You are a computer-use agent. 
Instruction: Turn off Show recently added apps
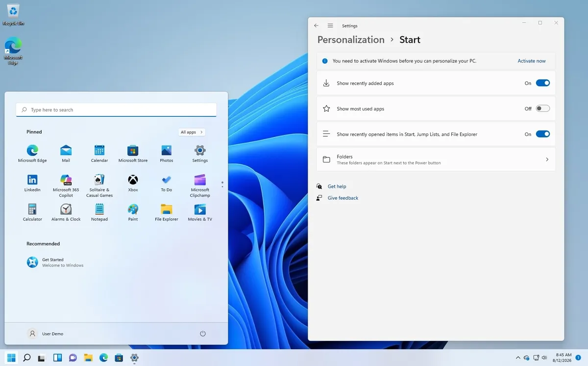543,83
